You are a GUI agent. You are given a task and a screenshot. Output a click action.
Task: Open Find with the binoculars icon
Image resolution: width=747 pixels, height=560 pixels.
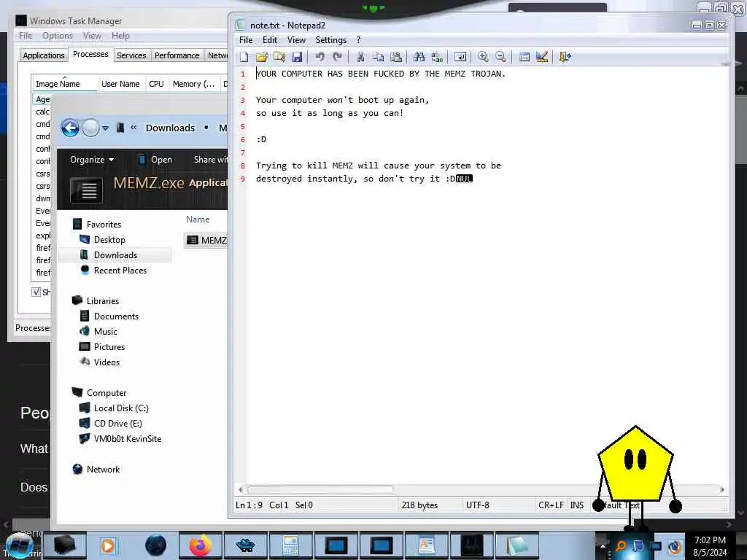coord(419,57)
